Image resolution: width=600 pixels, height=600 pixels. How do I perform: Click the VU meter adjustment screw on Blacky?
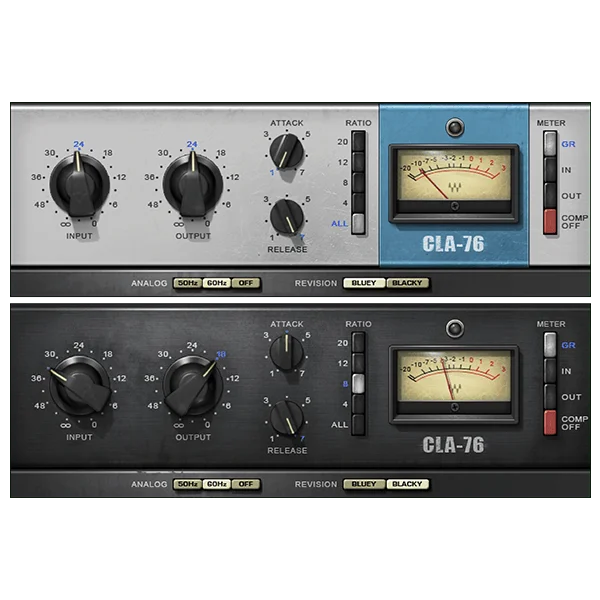point(455,407)
